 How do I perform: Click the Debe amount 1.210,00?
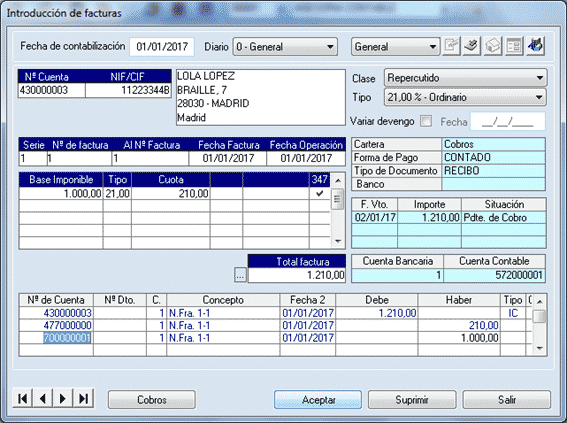click(377, 313)
